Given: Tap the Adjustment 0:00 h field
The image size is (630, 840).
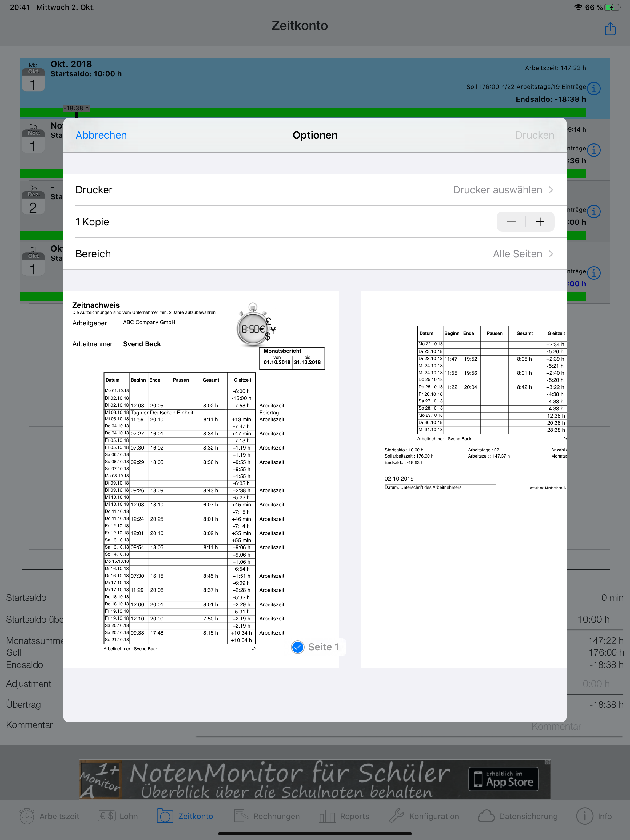Looking at the screenshot, I should pos(596,684).
